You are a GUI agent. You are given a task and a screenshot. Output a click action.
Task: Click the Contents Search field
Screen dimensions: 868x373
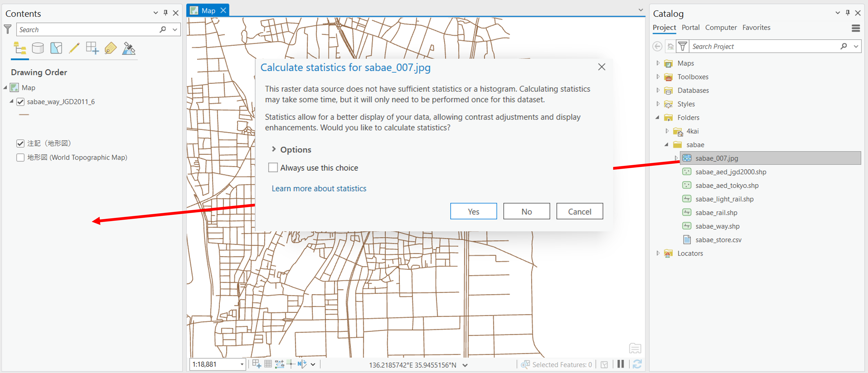pyautogui.click(x=88, y=29)
